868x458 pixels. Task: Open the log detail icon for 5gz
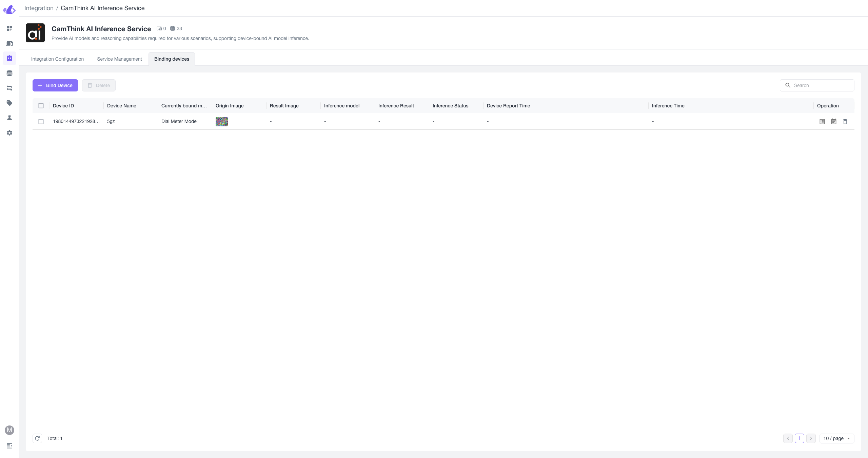(822, 122)
